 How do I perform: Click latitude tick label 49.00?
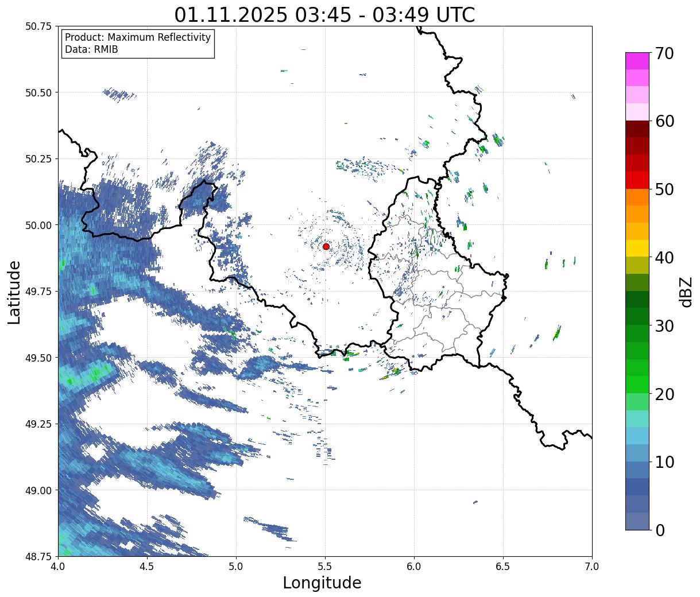[38, 490]
